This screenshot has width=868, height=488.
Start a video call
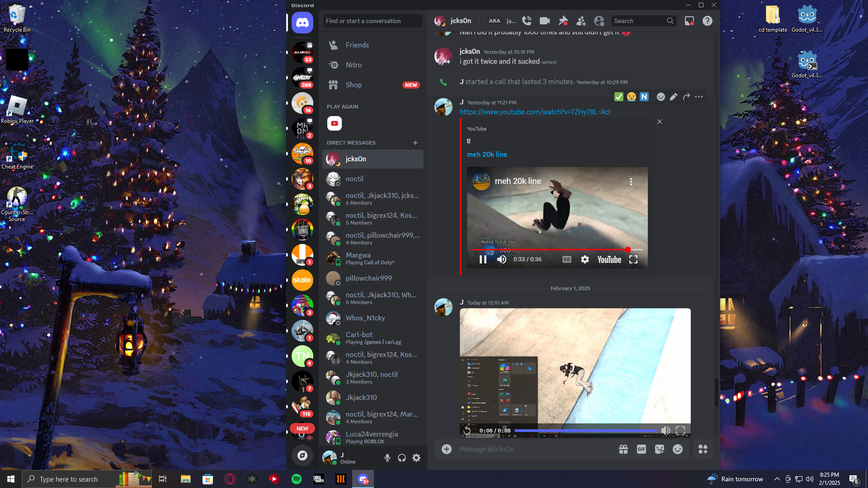tap(545, 21)
